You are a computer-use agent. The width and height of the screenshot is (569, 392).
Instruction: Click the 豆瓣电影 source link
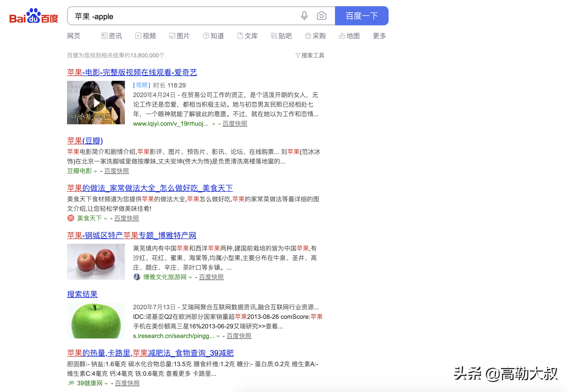pyautogui.click(x=79, y=171)
